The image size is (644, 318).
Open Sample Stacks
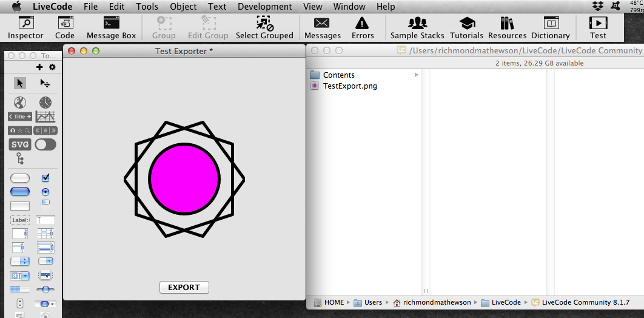point(417,27)
